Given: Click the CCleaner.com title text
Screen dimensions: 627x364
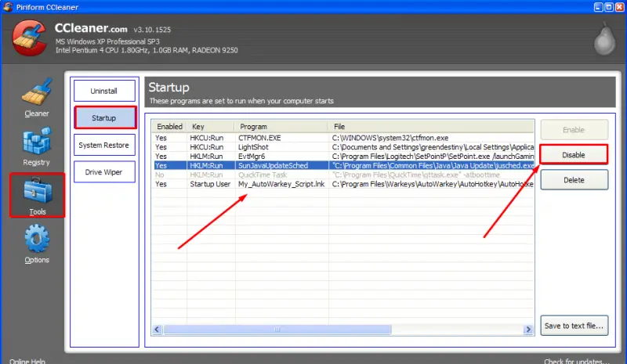Looking at the screenshot, I should pyautogui.click(x=91, y=28).
